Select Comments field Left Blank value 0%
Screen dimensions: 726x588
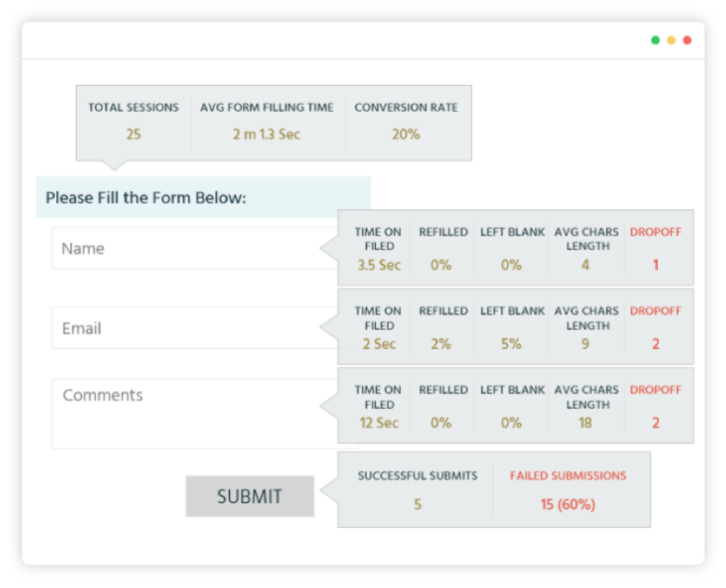click(511, 423)
